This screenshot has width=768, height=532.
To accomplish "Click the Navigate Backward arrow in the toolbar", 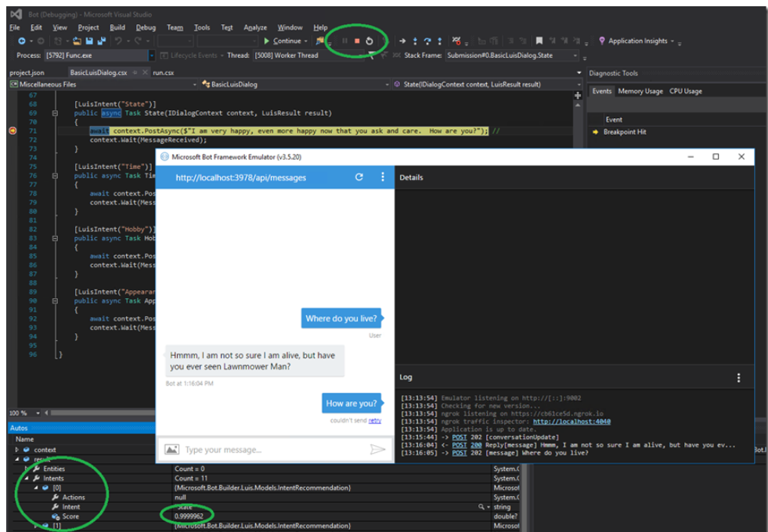I will tap(22, 41).
